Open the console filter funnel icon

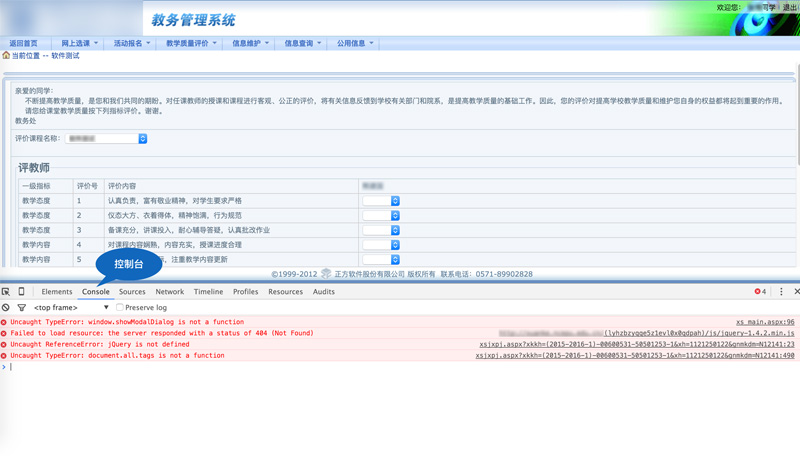point(21,308)
